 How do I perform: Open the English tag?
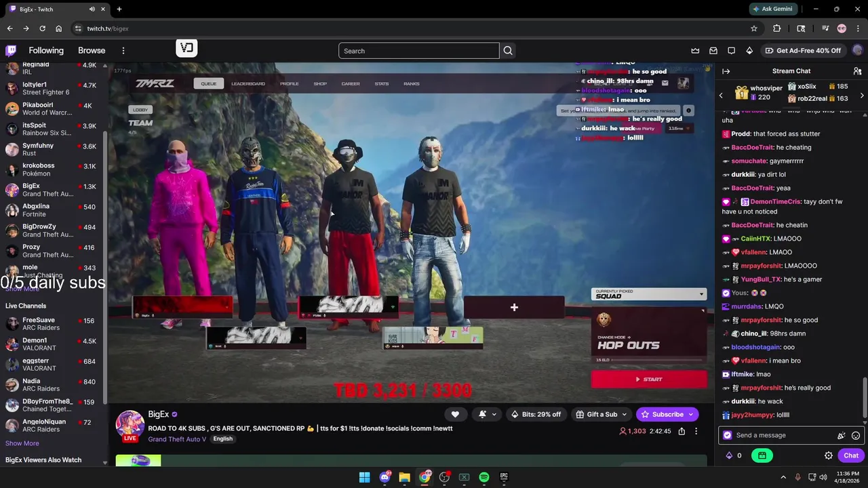(x=222, y=439)
